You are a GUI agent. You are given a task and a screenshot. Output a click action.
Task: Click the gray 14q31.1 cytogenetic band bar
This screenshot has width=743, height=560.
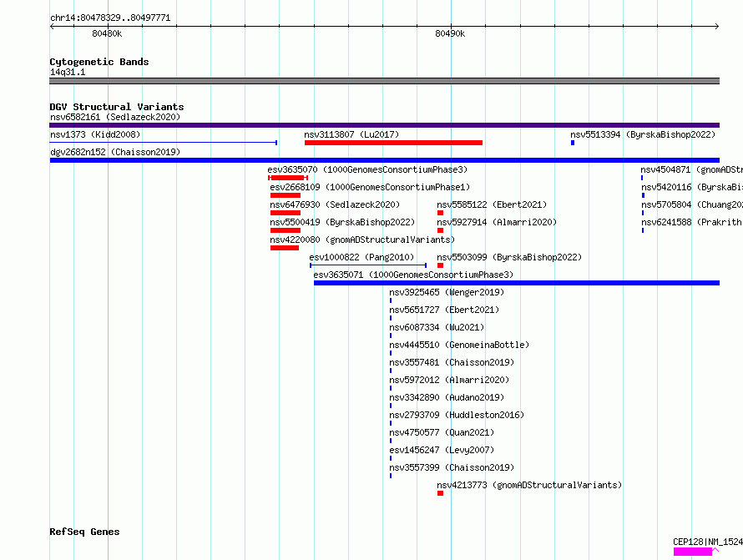pos(384,81)
